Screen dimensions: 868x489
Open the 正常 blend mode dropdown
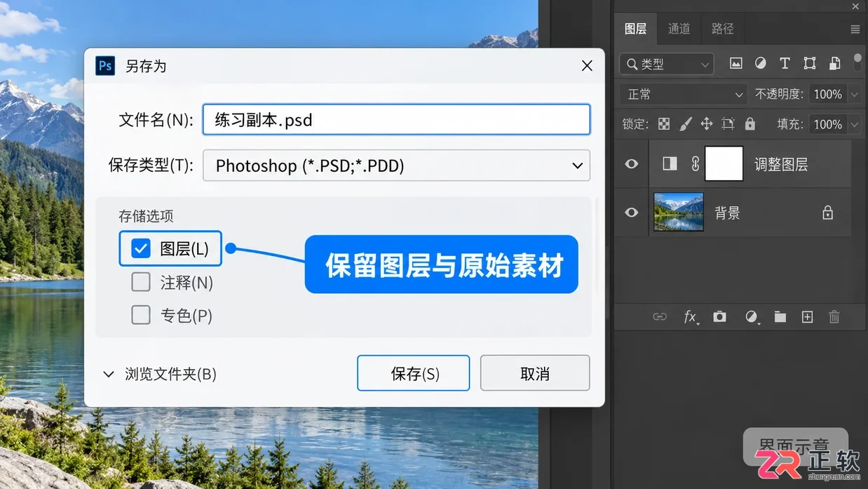click(x=684, y=94)
